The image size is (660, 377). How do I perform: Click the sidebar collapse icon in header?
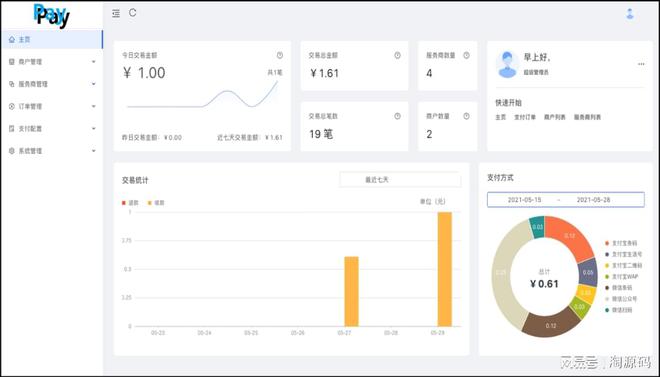116,13
